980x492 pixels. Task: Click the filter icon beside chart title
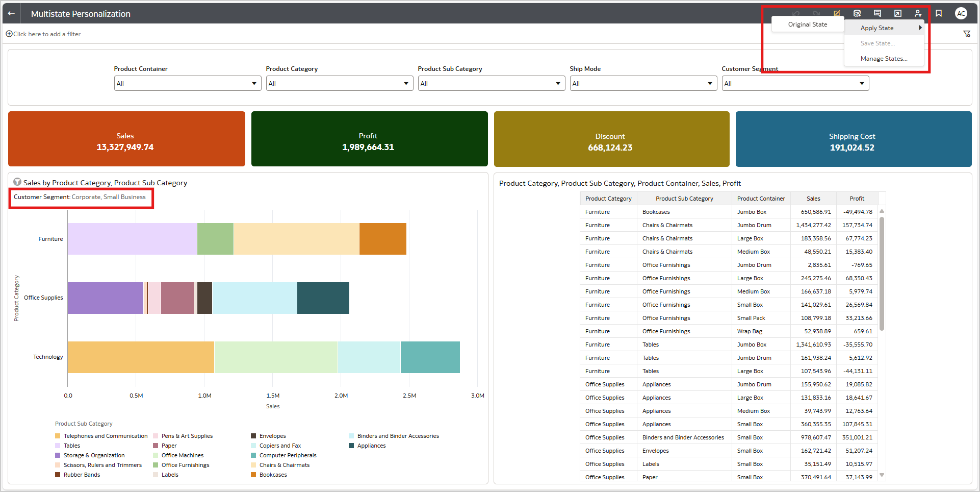click(17, 182)
